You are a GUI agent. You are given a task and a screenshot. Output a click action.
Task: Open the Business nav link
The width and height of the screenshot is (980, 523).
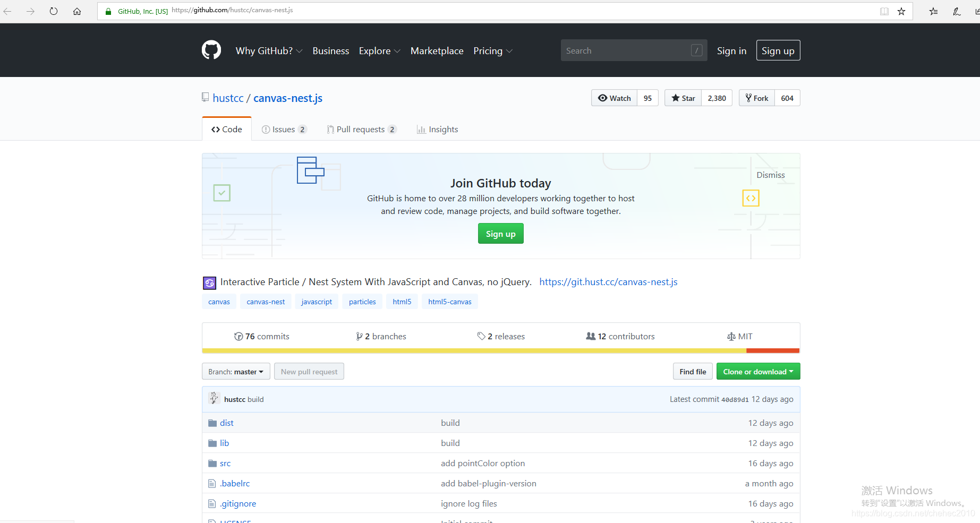click(331, 51)
